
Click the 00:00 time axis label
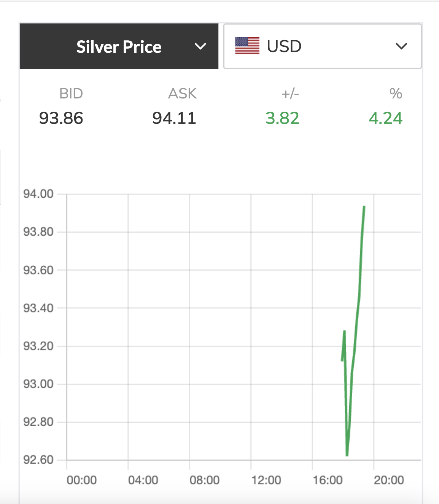[82, 480]
